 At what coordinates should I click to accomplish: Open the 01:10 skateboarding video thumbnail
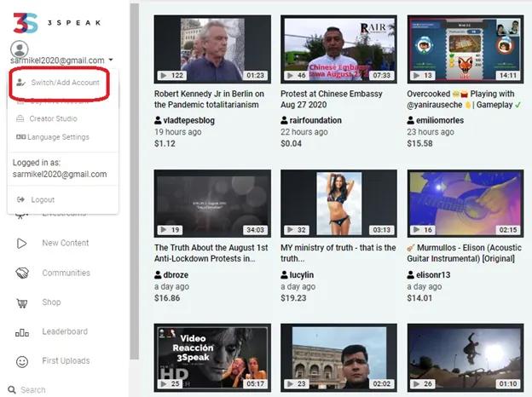coord(465,358)
